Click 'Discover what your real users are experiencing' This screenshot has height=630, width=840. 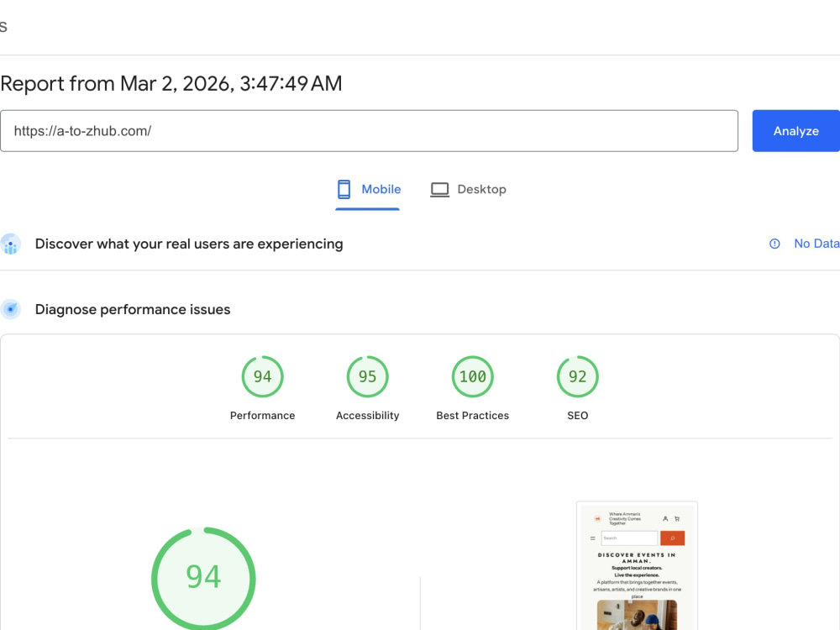[189, 244]
